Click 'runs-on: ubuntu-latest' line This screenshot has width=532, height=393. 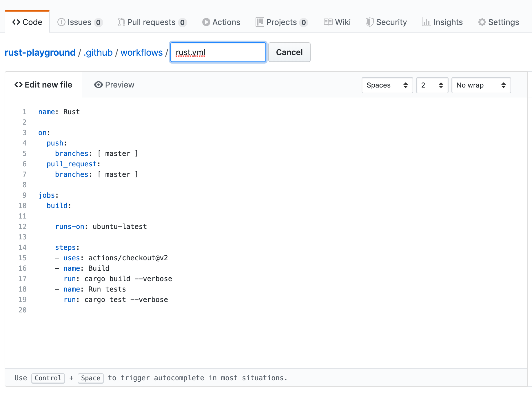(101, 227)
